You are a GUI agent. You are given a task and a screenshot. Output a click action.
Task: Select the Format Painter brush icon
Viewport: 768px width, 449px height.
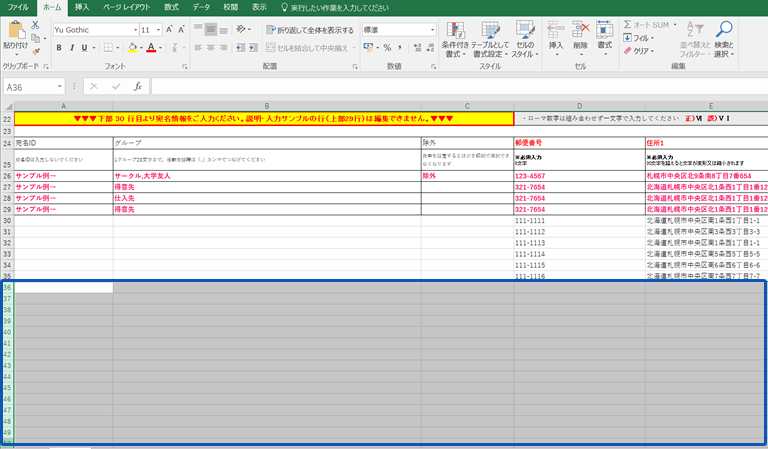point(36,50)
